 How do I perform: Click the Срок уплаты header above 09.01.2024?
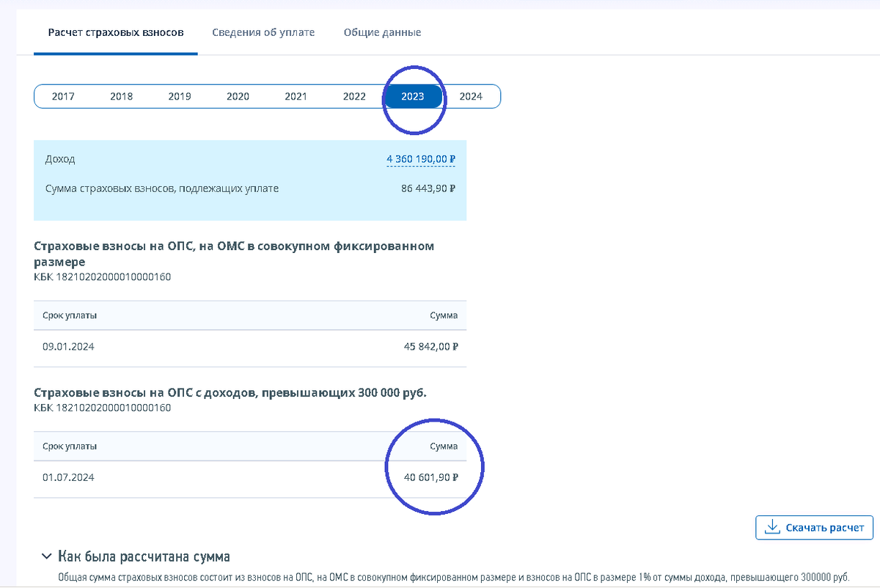click(x=70, y=315)
